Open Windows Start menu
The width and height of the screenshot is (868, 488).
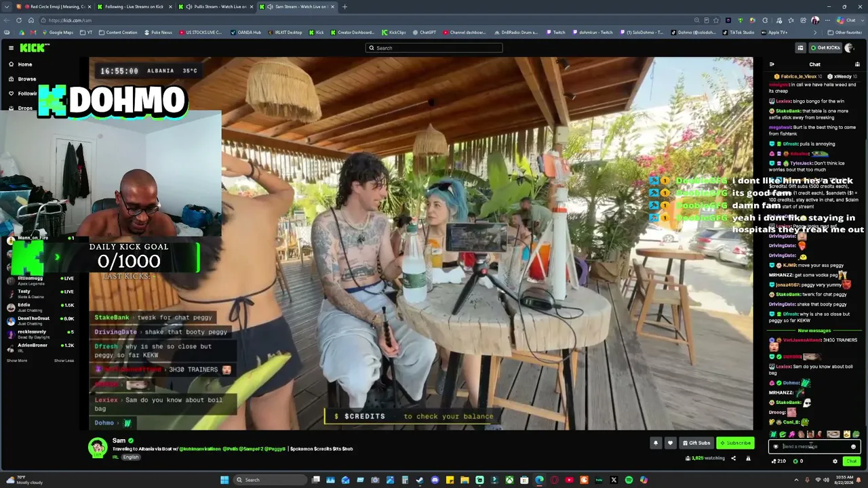pyautogui.click(x=224, y=480)
